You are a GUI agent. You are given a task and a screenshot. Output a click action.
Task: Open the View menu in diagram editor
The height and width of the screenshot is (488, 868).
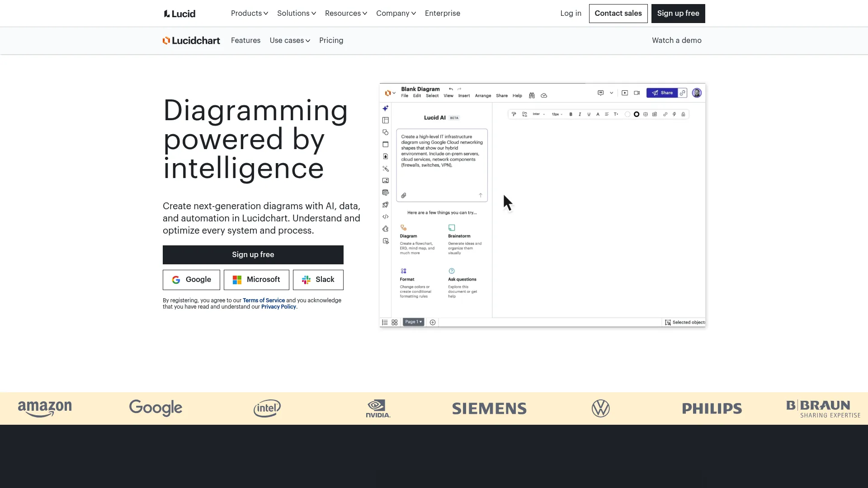448,96
